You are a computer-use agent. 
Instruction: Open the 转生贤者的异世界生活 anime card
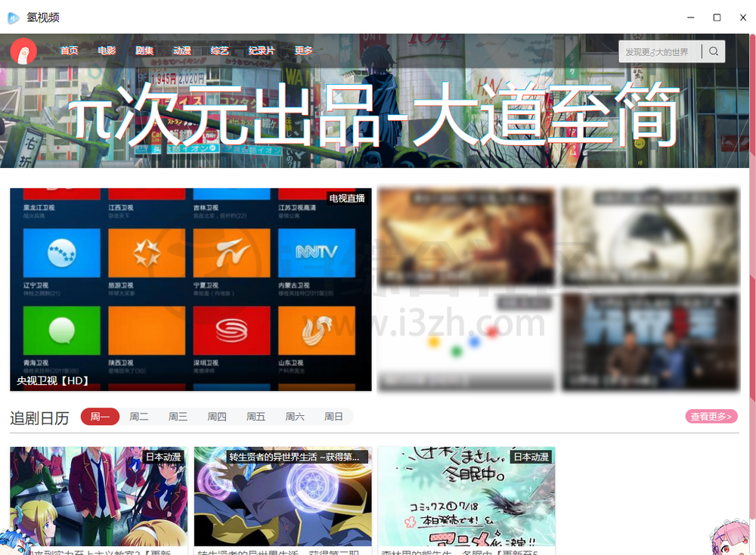283,501
